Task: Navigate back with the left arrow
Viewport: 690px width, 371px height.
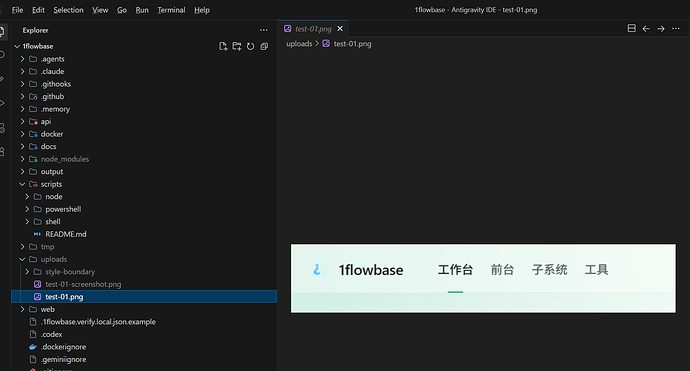Action: [x=646, y=29]
